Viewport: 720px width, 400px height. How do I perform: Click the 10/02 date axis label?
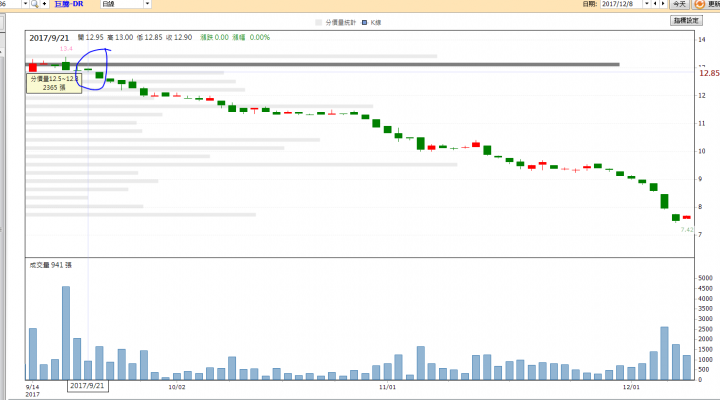point(177,387)
